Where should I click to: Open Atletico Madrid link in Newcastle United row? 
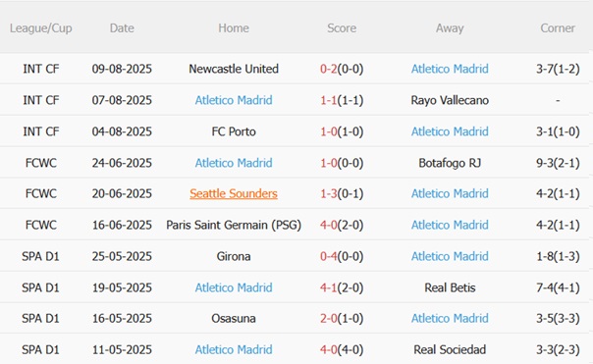coord(450,69)
